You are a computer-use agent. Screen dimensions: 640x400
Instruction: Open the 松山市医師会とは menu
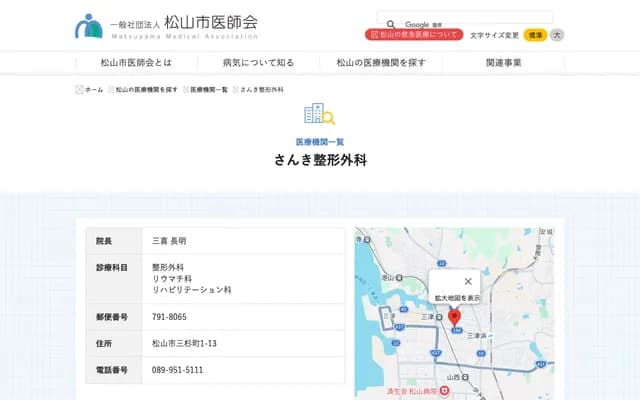point(136,62)
